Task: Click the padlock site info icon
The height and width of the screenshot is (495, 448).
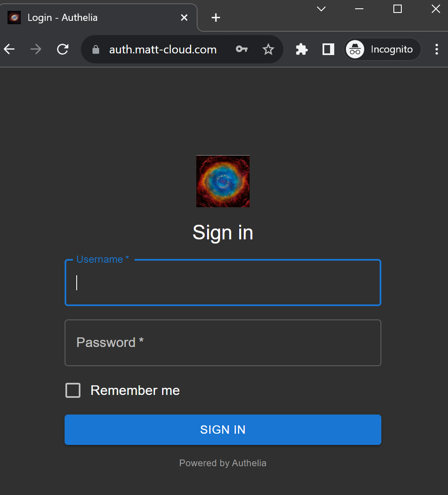Action: coord(96,50)
